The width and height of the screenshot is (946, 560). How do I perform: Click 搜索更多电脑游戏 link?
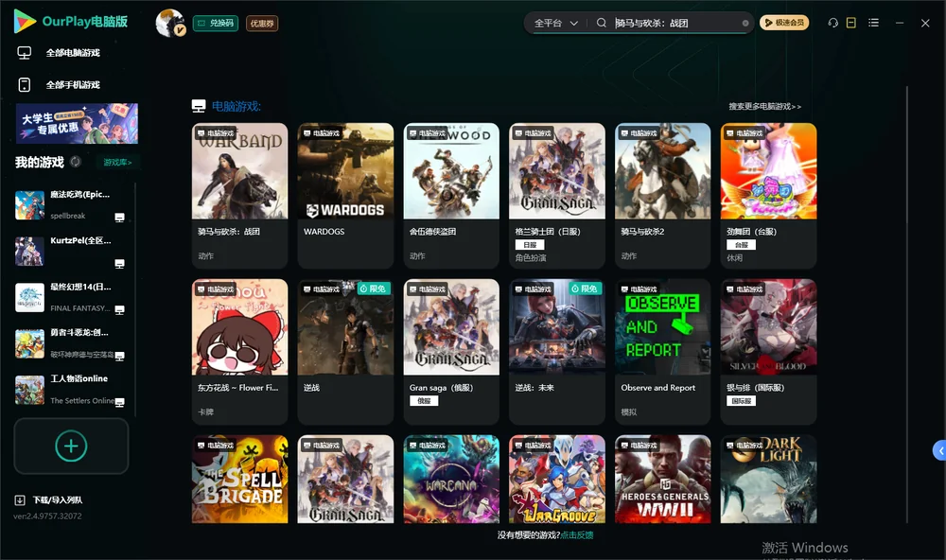764,107
